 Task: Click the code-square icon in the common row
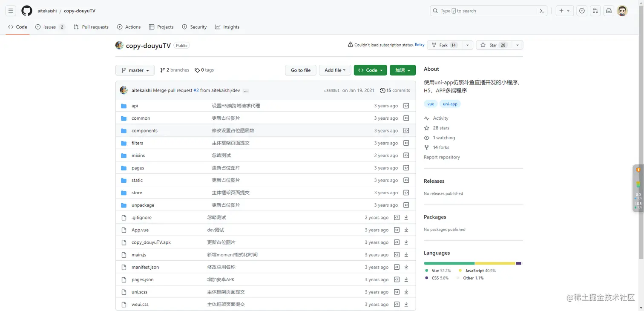coord(406,118)
